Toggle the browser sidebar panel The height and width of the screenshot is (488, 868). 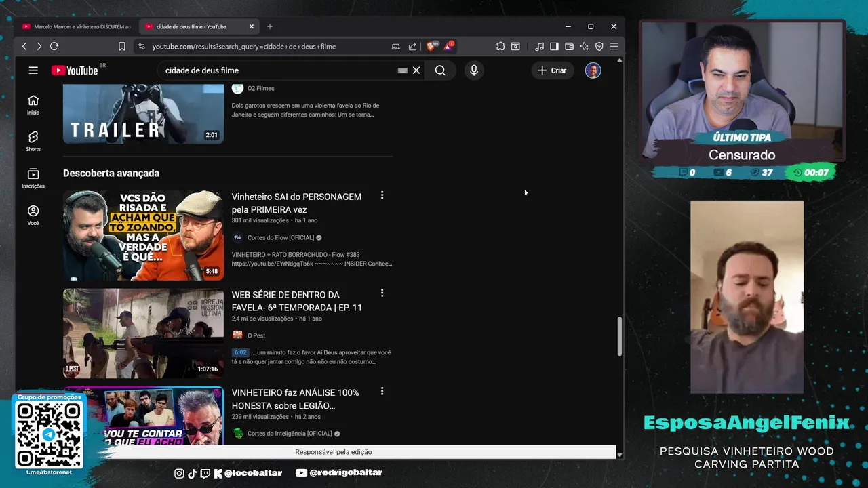[554, 46]
